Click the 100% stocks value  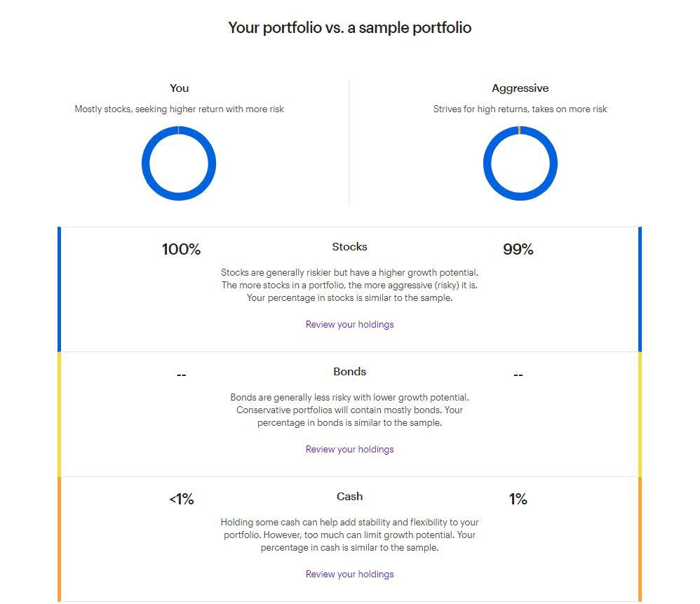[181, 249]
